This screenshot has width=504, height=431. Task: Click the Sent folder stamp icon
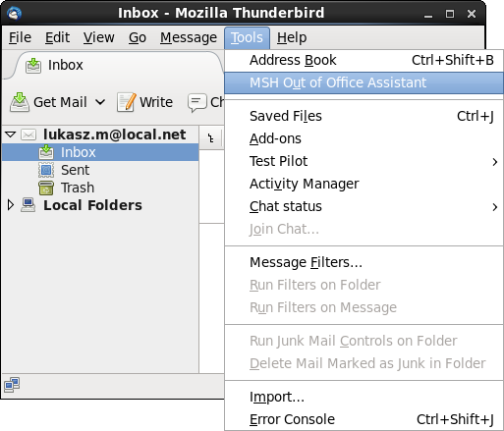click(x=46, y=170)
